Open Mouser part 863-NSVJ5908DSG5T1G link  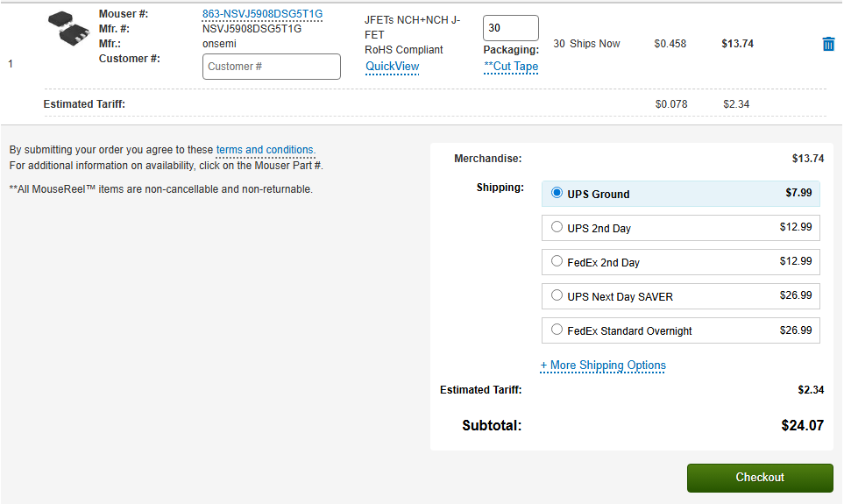[x=262, y=14]
